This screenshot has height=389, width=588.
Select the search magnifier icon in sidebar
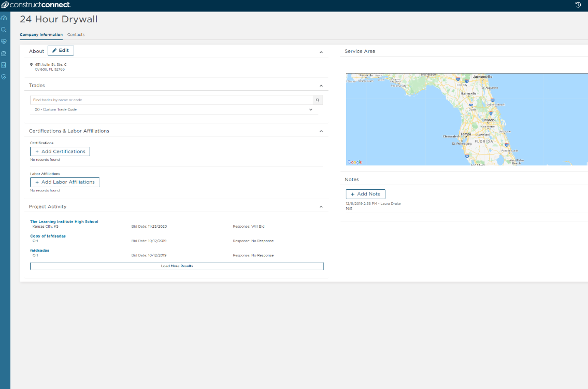click(x=4, y=30)
